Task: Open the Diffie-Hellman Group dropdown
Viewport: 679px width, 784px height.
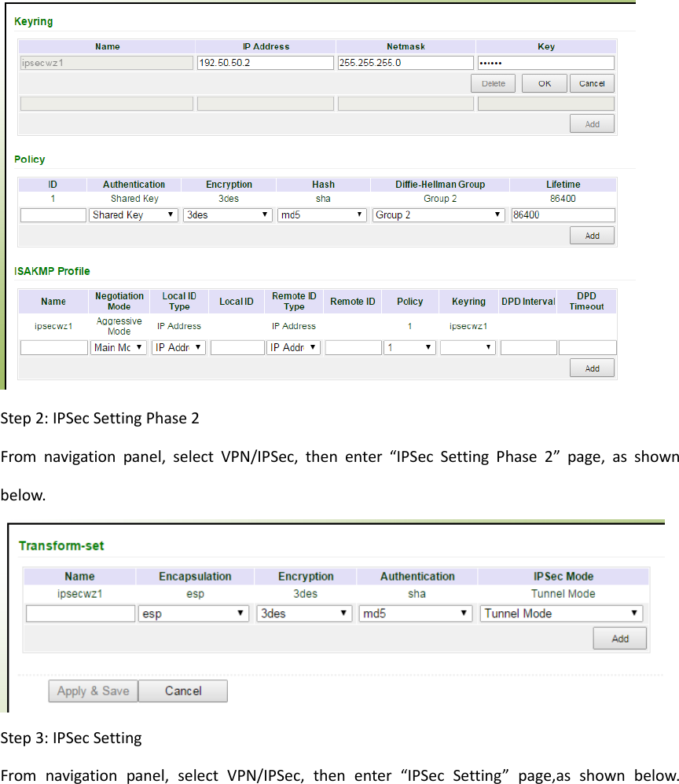Action: coord(439,214)
